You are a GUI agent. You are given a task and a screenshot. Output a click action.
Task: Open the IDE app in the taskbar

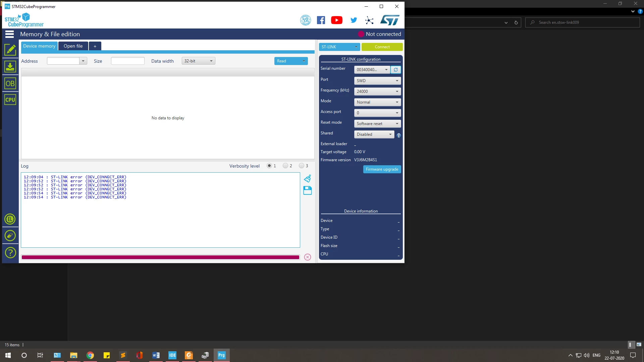[172, 355]
